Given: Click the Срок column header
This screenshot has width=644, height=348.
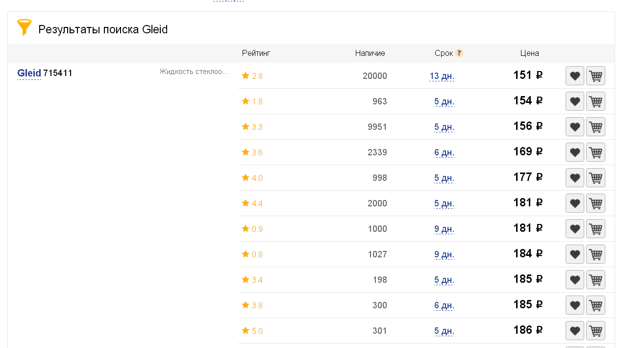Looking at the screenshot, I should (x=444, y=53).
